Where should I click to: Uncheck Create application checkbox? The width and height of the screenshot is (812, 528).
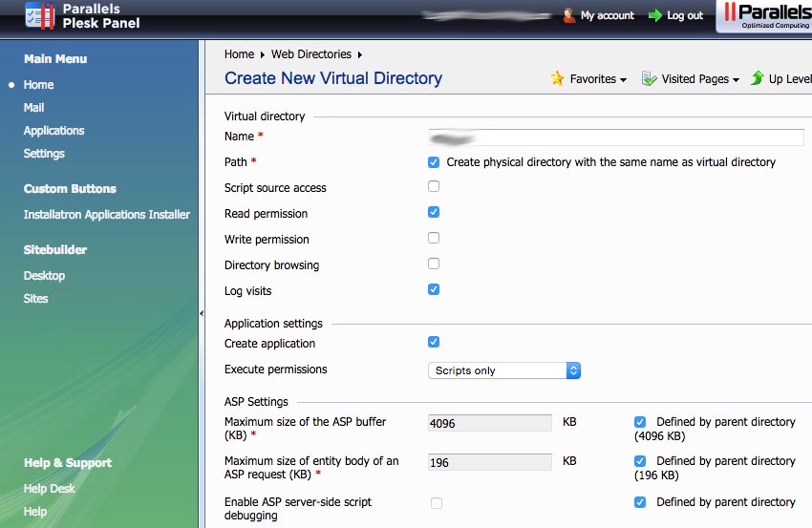pos(434,342)
